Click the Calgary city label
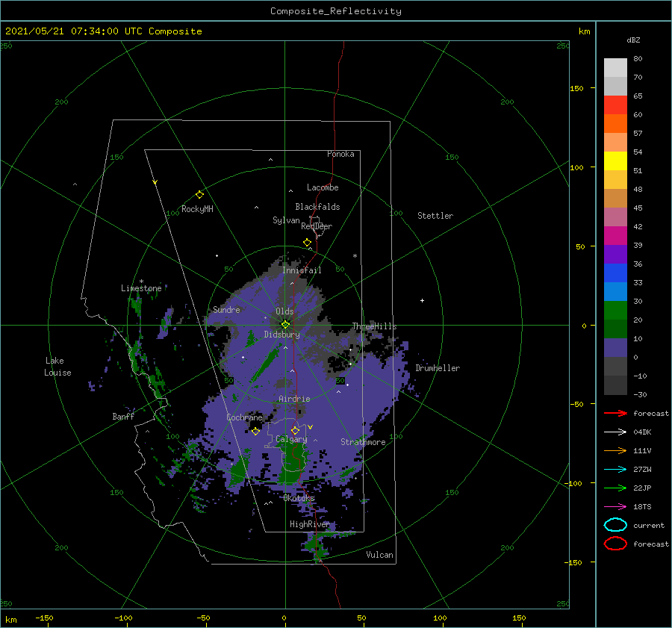The width and height of the screenshot is (672, 628). 291,439
